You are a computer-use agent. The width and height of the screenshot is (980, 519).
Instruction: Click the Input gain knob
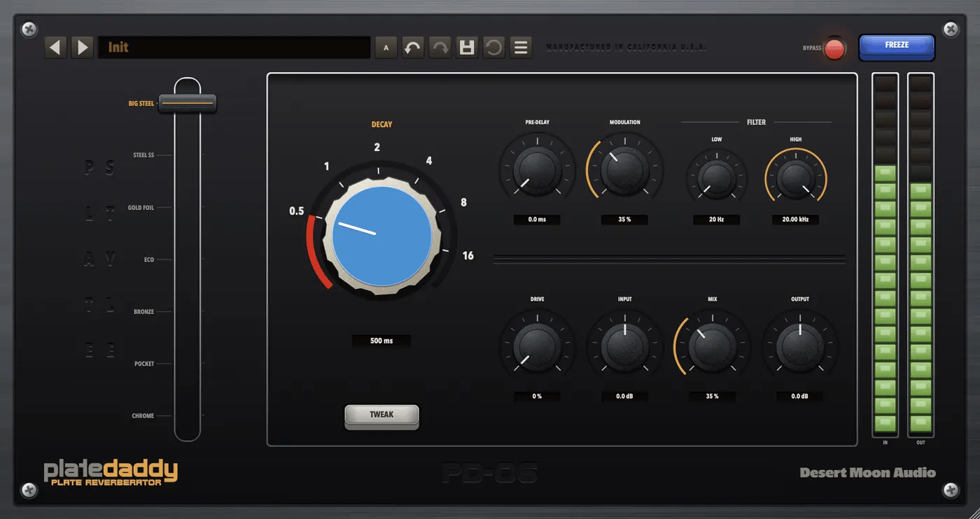[x=624, y=346]
